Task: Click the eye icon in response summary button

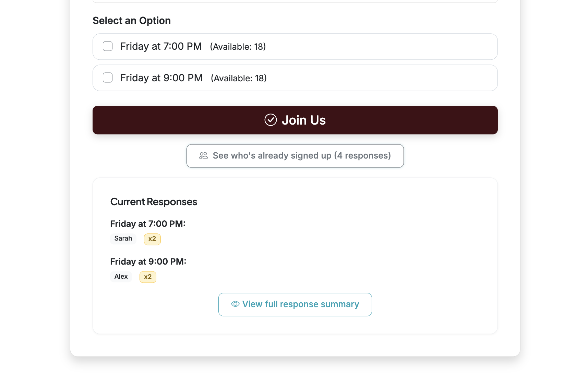Action: [235, 304]
